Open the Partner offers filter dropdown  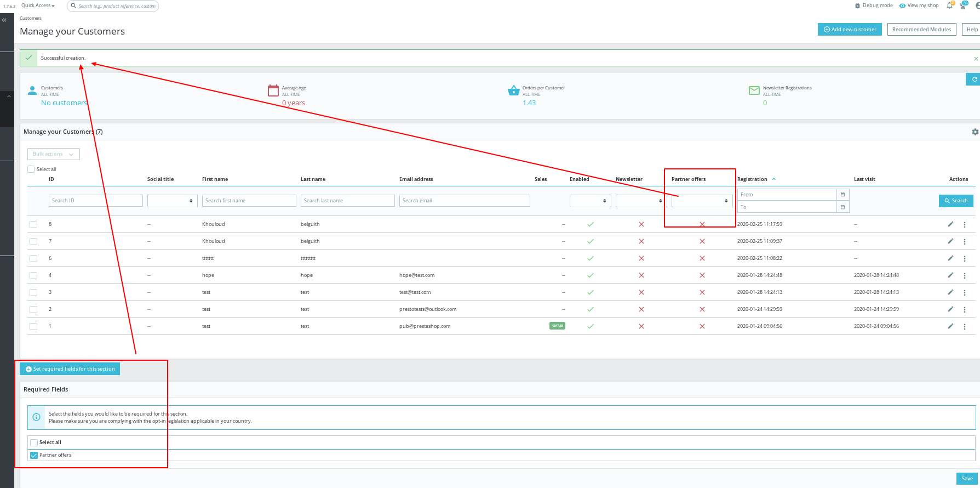point(702,201)
